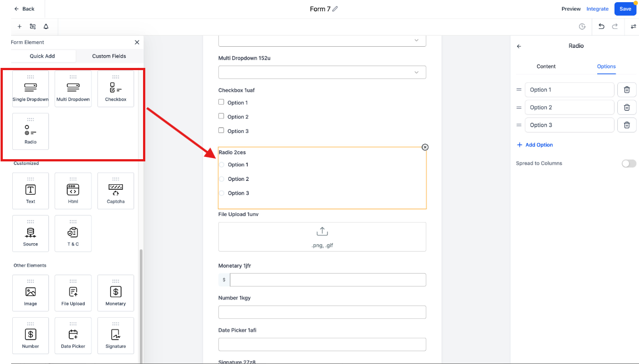
Task: Edit the Option 2 text field
Action: click(x=569, y=107)
